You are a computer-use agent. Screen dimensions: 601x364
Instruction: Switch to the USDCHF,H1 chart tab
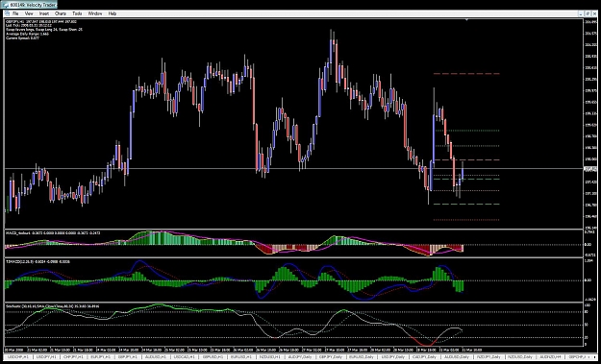point(17,356)
